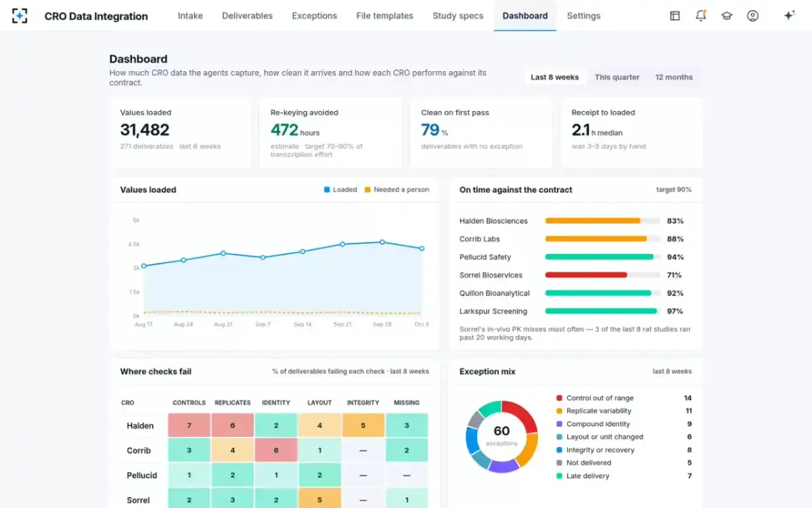Click the IDENTITY column header
Viewport: 812px width, 508px height.
[x=276, y=402]
